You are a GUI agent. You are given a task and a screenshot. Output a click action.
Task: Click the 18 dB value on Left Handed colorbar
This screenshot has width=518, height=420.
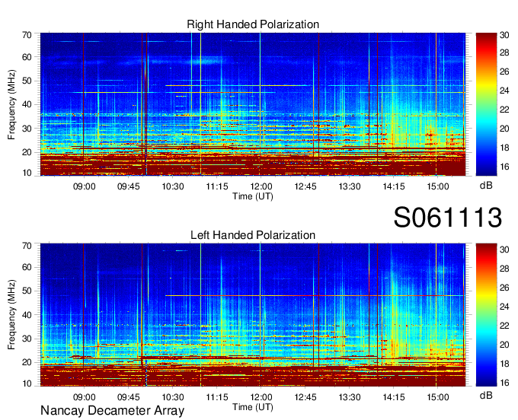(504, 364)
